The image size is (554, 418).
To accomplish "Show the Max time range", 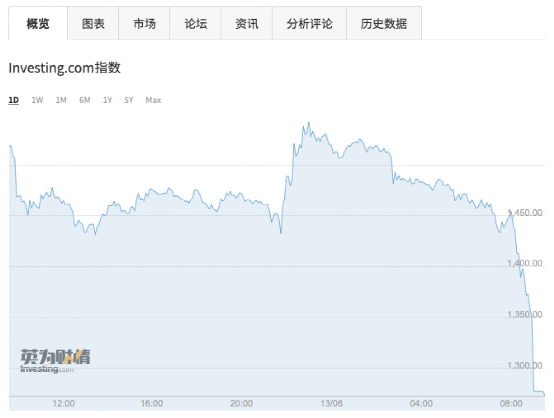I will coord(153,100).
